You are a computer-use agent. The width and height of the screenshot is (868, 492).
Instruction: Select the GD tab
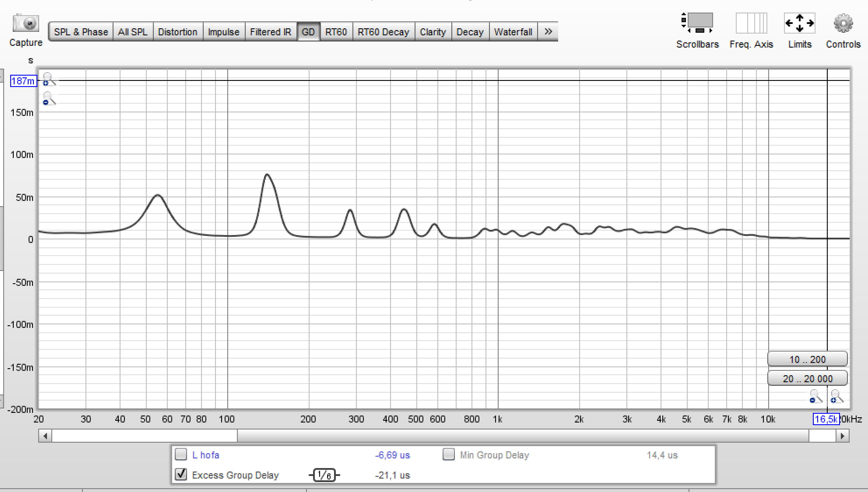tap(308, 32)
